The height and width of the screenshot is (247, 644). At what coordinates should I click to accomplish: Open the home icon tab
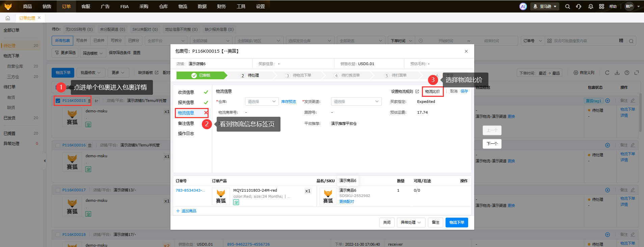[8, 18]
